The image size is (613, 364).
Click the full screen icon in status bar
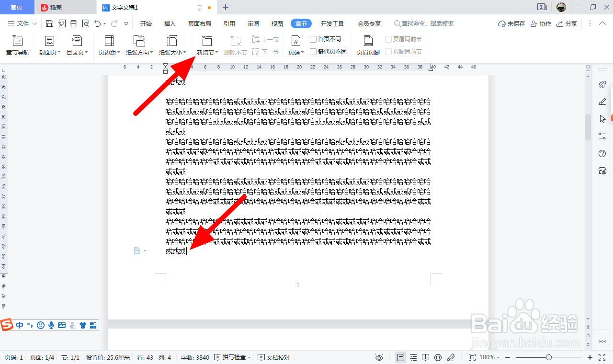pyautogui.click(x=603, y=357)
